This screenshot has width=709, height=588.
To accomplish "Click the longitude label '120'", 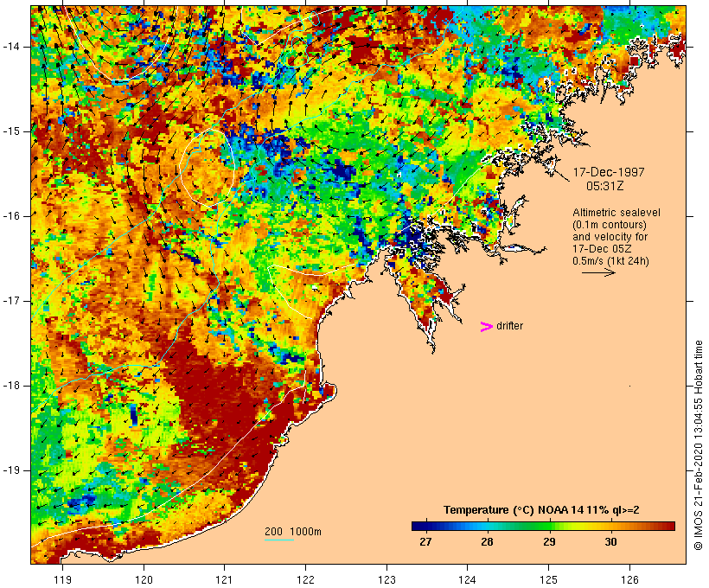I will tap(144, 579).
